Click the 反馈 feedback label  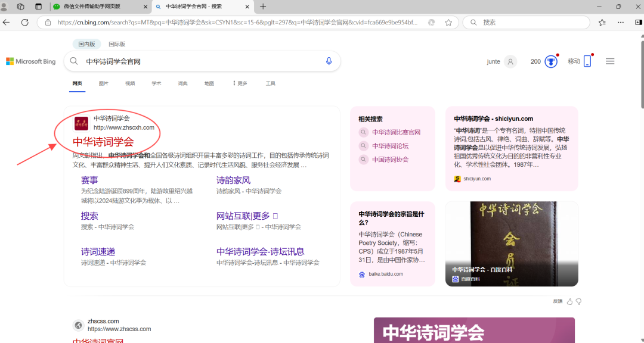(x=558, y=301)
